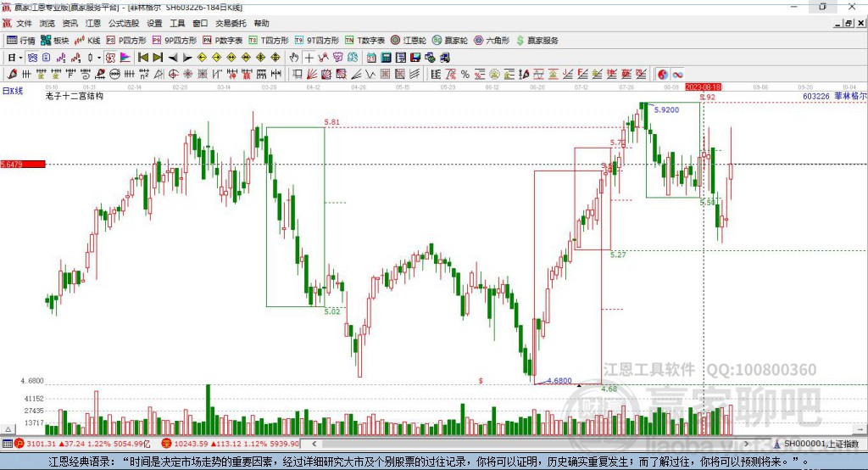The image size is (868, 470).
Task: Open the 江恩 menu
Action: (x=93, y=23)
